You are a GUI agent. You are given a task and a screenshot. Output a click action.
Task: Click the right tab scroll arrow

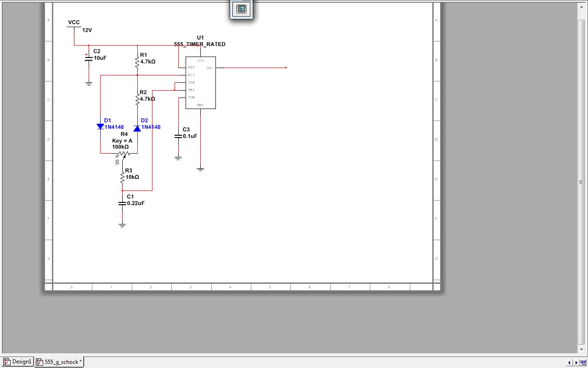click(x=577, y=362)
